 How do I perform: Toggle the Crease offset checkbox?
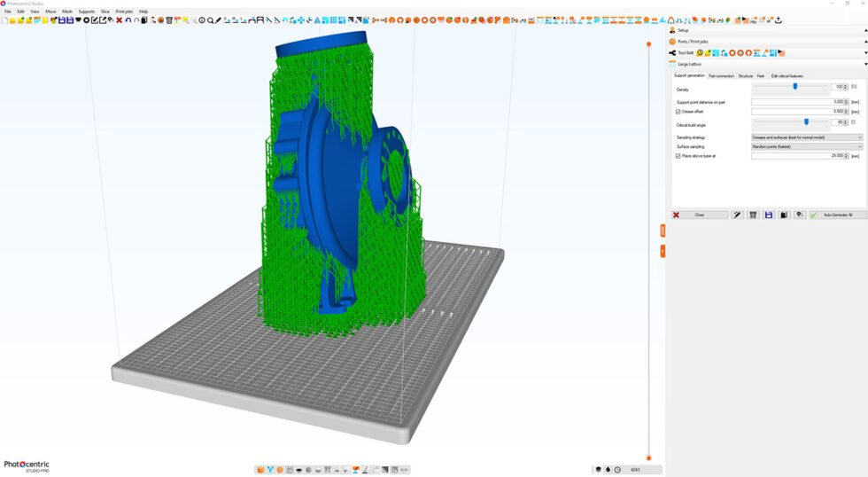tap(678, 112)
